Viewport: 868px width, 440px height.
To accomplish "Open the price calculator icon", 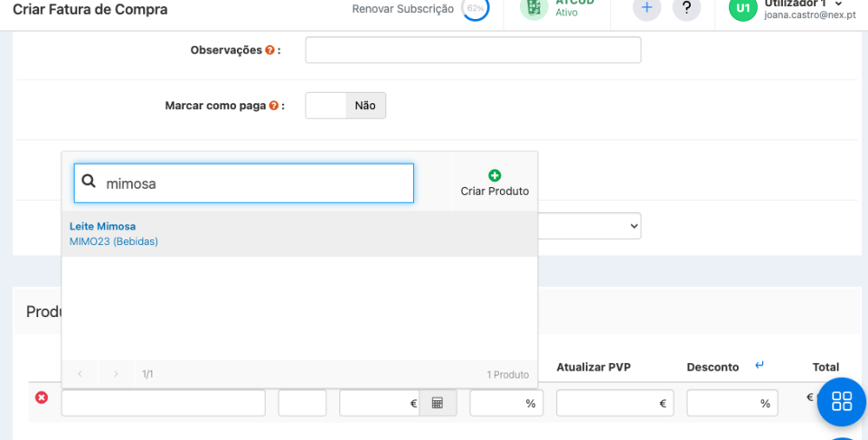I will [x=438, y=403].
